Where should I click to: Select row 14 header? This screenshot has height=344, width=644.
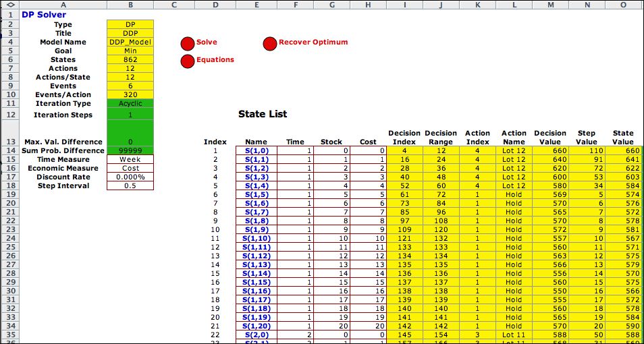point(10,150)
